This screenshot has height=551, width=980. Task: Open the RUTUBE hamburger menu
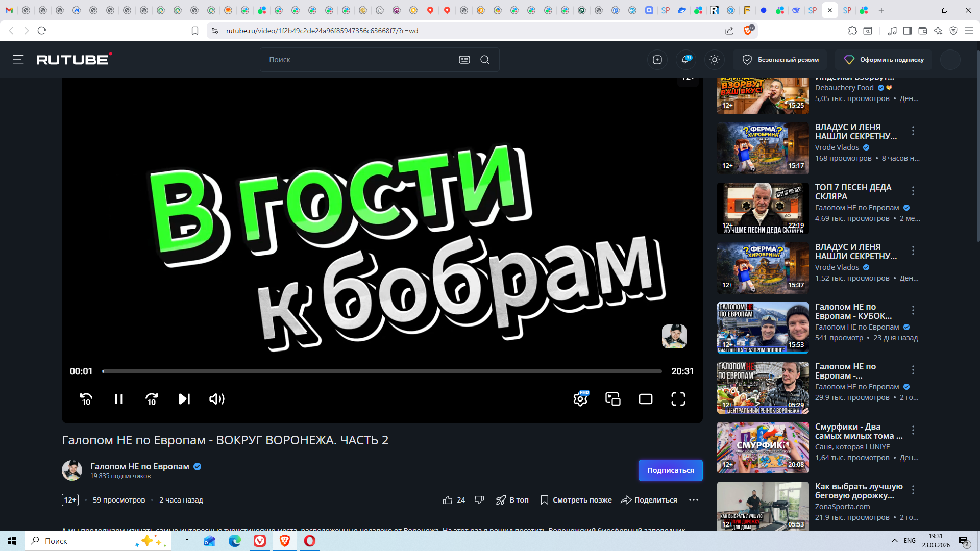tap(18, 60)
